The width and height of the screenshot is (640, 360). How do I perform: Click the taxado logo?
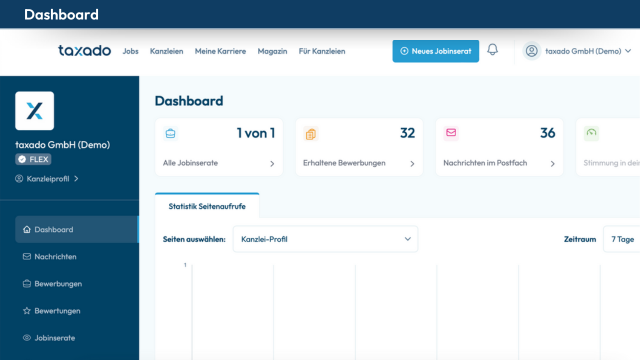click(x=84, y=51)
